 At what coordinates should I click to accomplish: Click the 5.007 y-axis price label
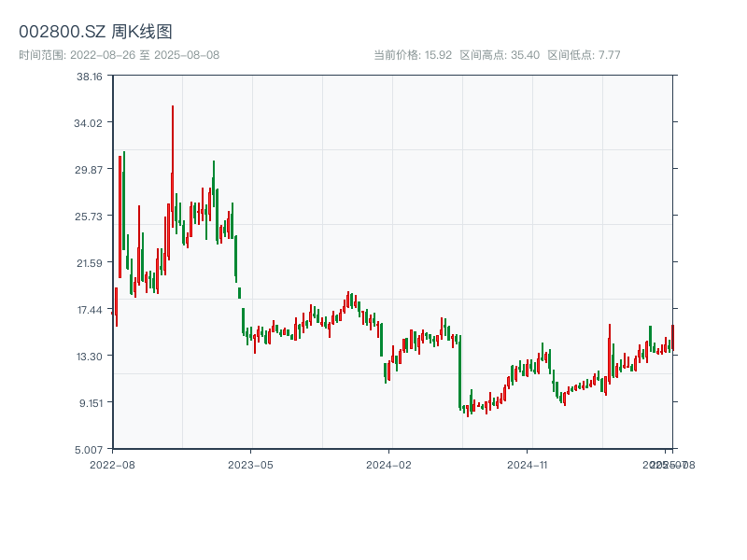click(x=90, y=450)
